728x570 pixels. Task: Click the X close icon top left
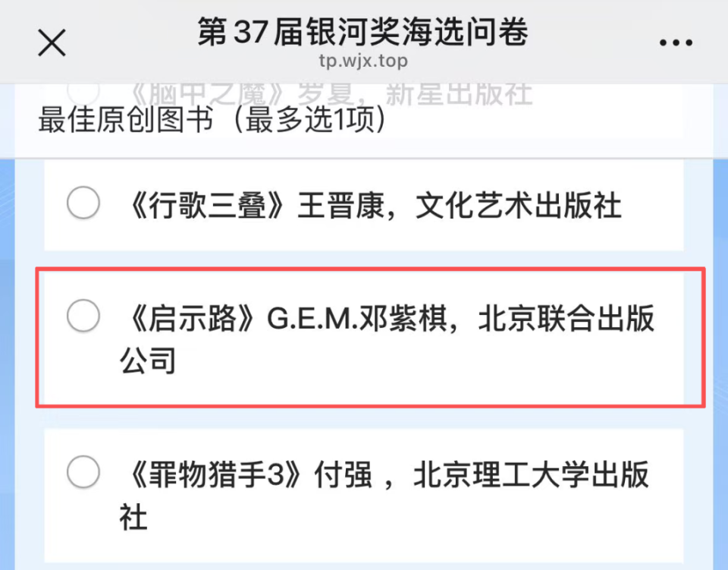pyautogui.click(x=52, y=43)
